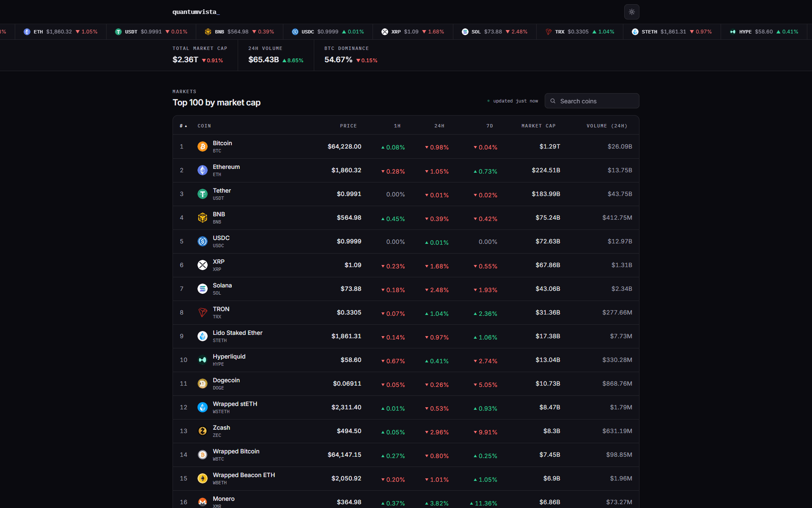
Task: Open the Tether coin name
Action: pyautogui.click(x=222, y=190)
